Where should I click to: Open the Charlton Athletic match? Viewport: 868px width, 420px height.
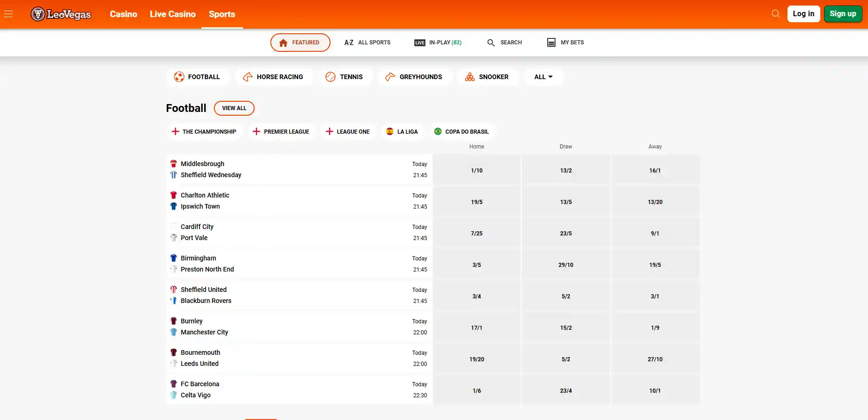(300, 201)
